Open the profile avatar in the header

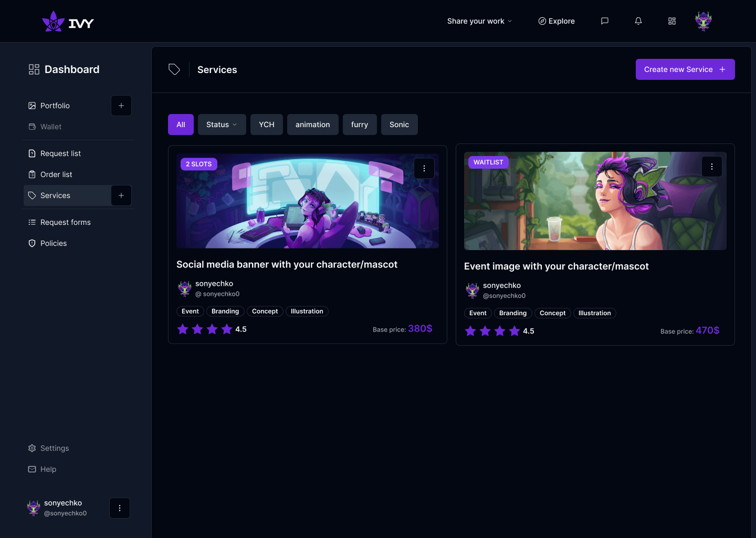[703, 21]
